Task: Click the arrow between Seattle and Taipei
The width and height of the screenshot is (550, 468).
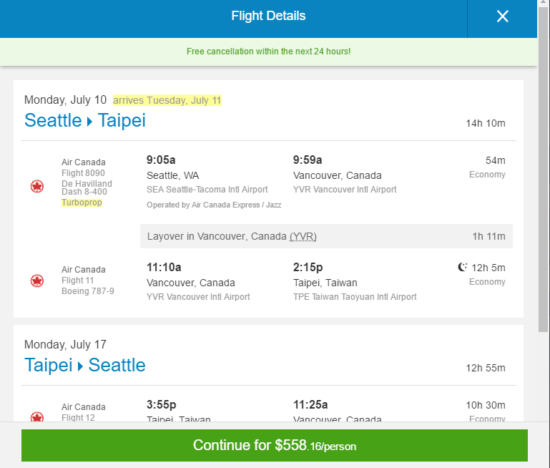Action: (89, 122)
